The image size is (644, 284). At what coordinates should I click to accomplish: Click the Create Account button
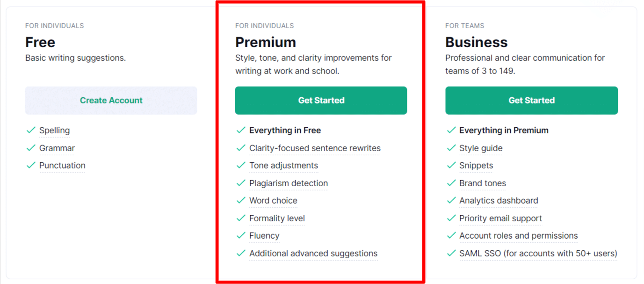[x=111, y=100]
